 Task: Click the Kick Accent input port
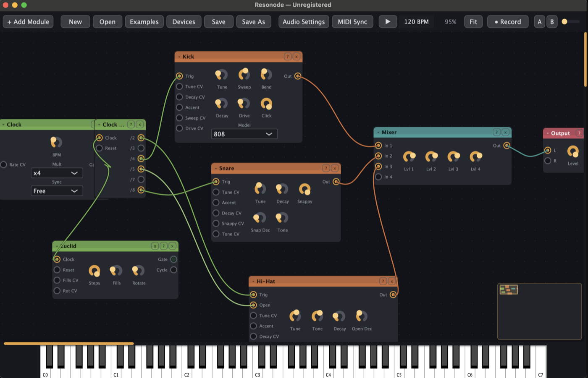[179, 107]
